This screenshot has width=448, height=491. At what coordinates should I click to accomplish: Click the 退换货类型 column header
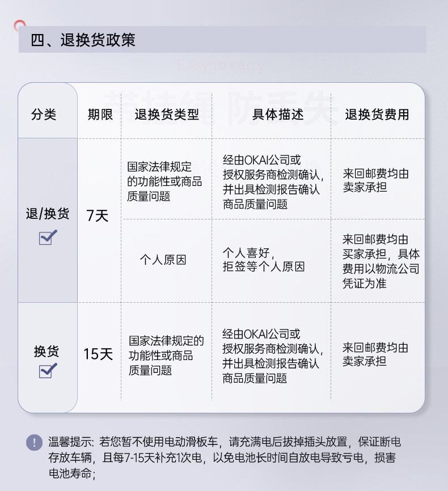click(167, 115)
